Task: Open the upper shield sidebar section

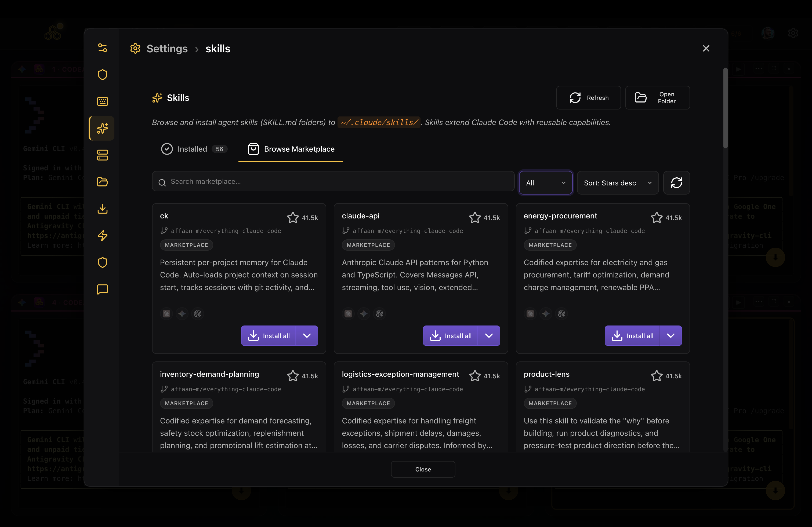Action: tap(102, 75)
